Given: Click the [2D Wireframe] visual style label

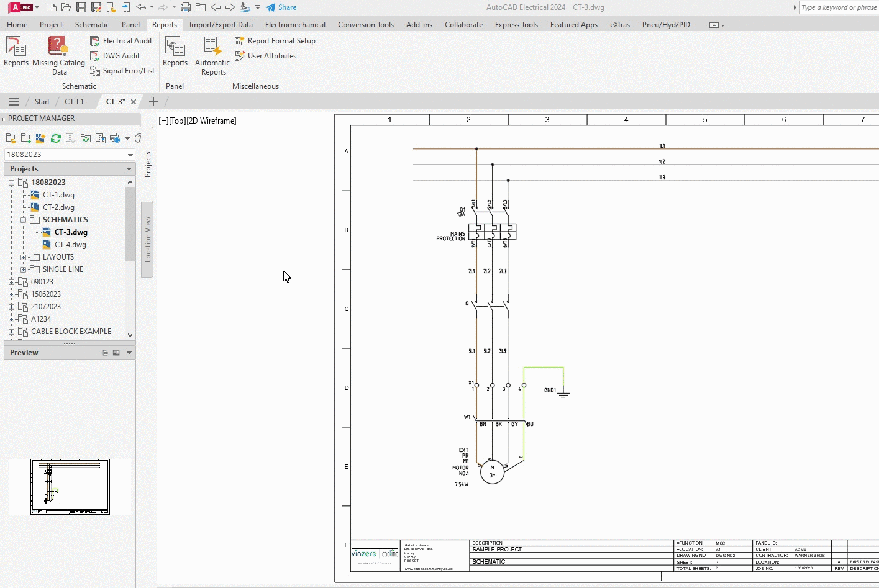Looking at the screenshot, I should coord(211,121).
